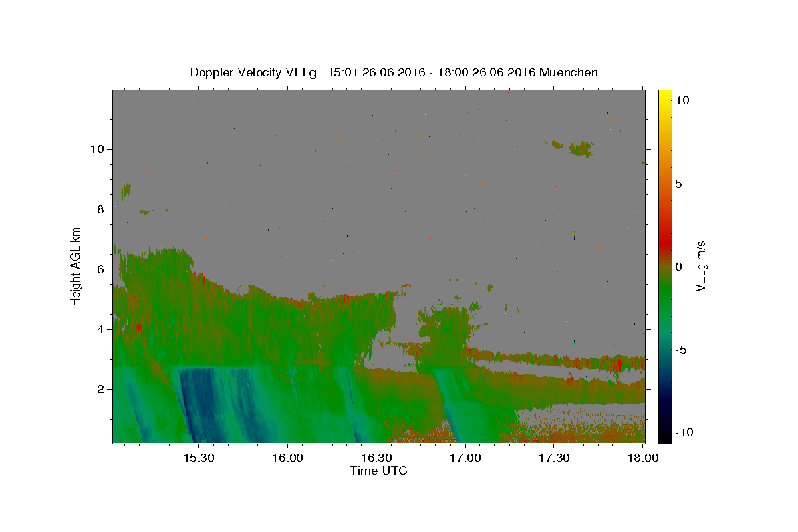Click the Time UTC axis title

point(378,471)
